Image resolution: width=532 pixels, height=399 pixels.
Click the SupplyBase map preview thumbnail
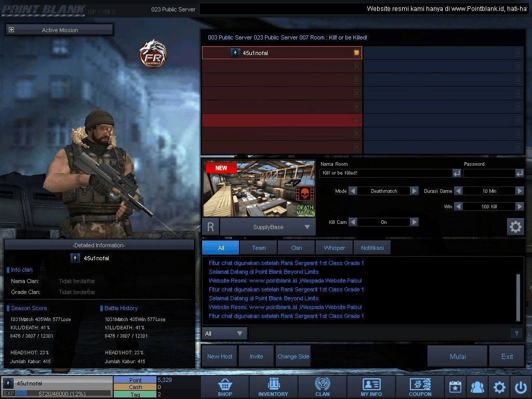tap(259, 189)
